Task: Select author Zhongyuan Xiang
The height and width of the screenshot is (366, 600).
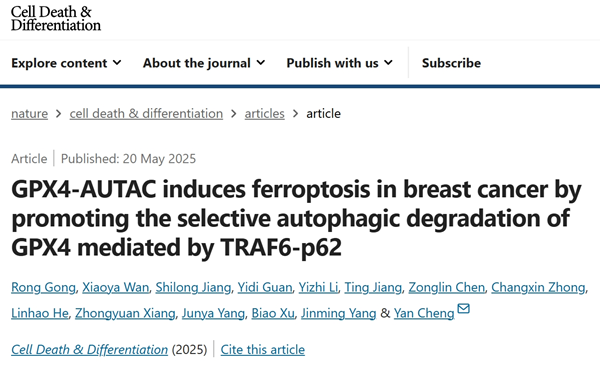Action: (125, 313)
